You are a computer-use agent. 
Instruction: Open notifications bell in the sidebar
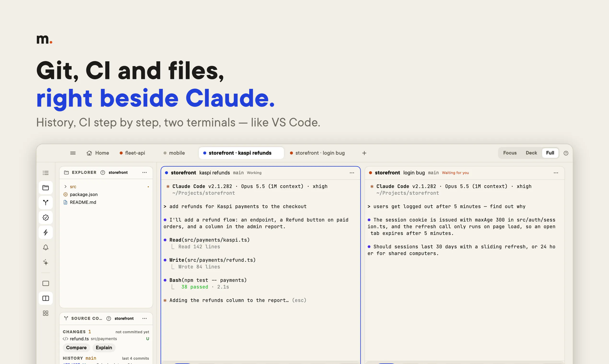46,247
